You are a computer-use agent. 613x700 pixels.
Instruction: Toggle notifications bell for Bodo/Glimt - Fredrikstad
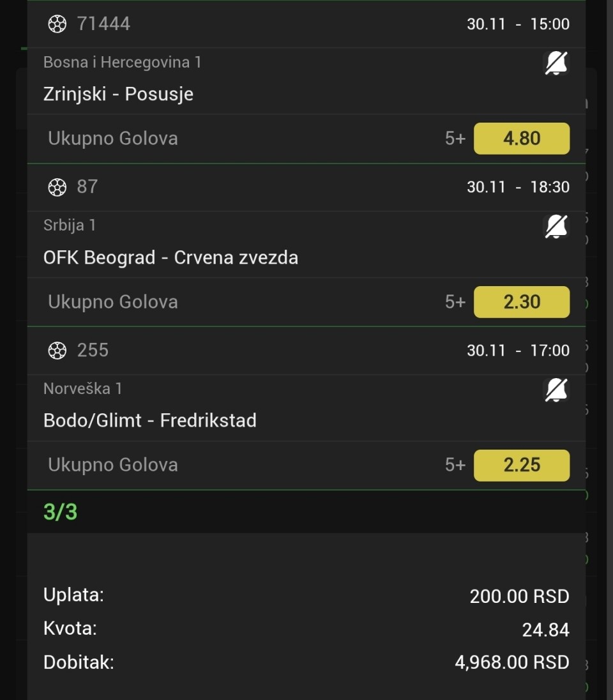click(x=556, y=390)
